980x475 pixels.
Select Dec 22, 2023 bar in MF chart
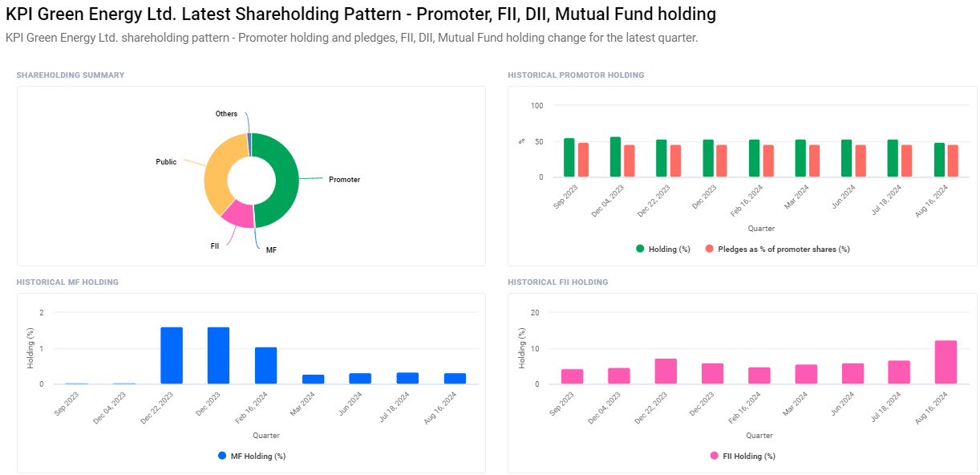click(172, 355)
